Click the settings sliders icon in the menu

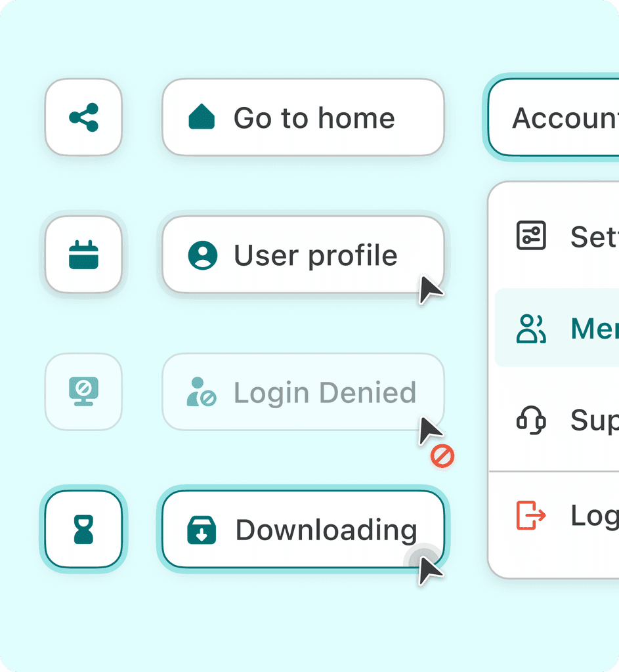tap(532, 236)
